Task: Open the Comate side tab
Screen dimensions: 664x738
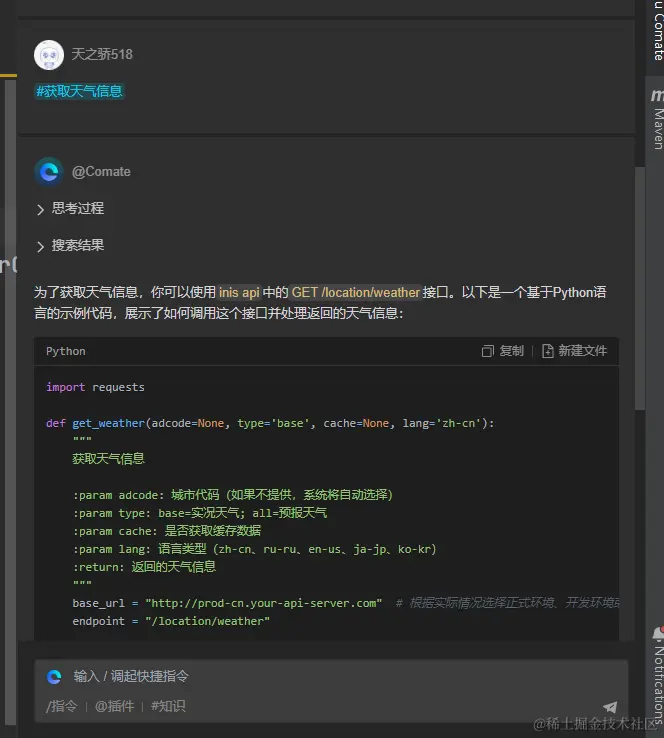Action: (x=658, y=31)
